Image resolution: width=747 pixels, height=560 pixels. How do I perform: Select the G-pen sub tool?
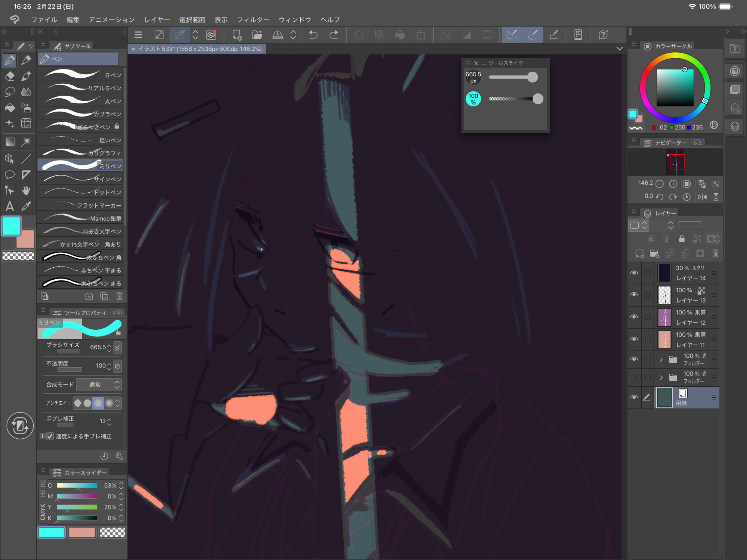point(81,75)
